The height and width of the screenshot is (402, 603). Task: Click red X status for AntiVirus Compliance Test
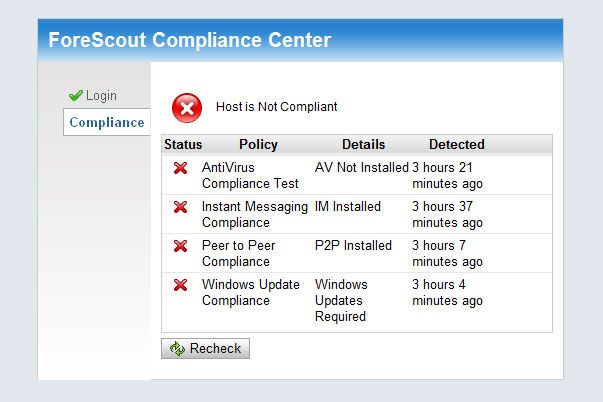point(180,168)
